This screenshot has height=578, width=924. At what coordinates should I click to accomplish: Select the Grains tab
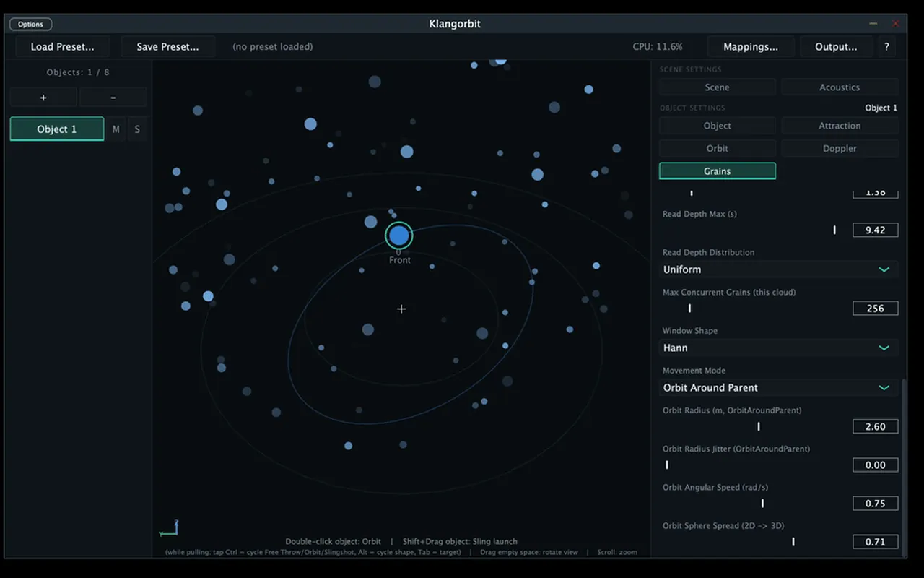[717, 171]
